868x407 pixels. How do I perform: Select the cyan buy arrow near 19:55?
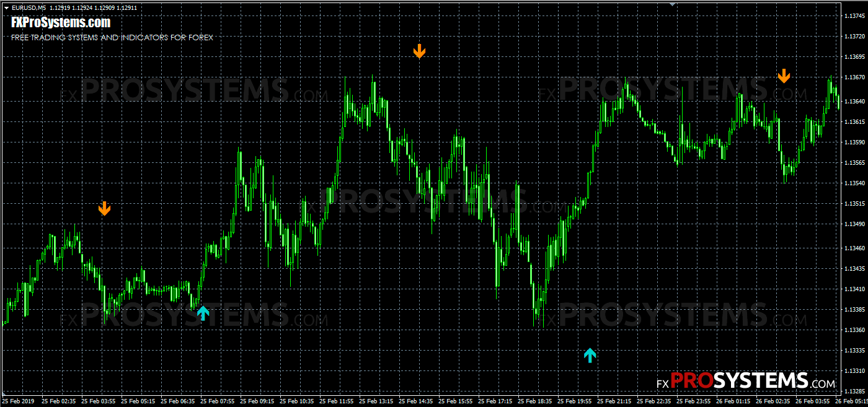[x=590, y=355]
